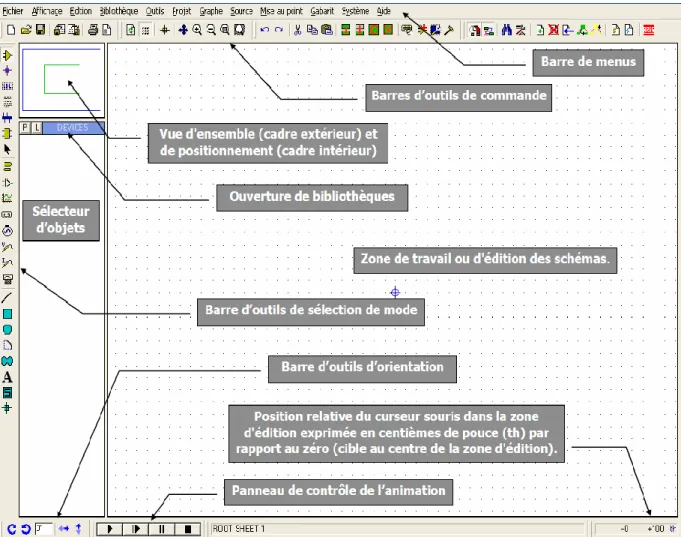Zoom to fit the entire sheet
681x537 pixels.
coord(225,30)
